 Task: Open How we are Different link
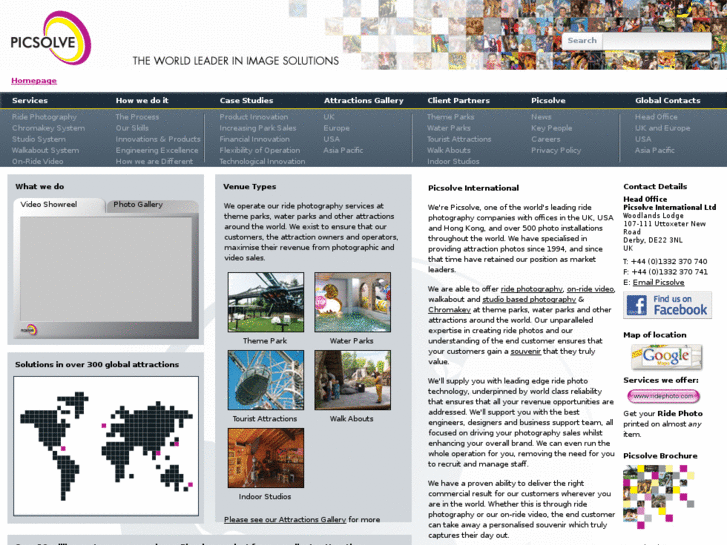[x=154, y=161]
